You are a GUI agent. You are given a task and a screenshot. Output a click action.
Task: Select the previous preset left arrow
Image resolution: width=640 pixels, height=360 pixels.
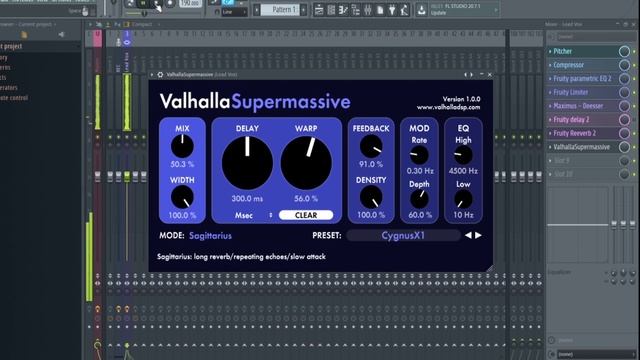click(468, 236)
